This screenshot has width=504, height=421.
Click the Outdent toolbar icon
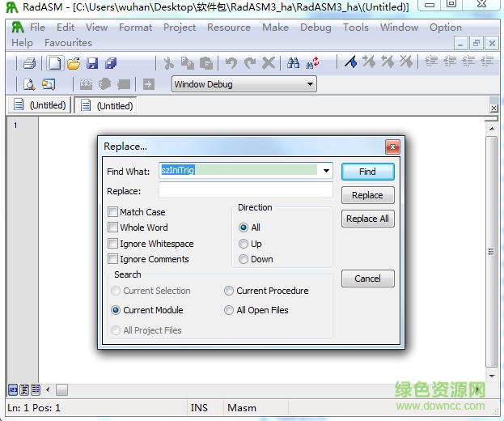[x=450, y=61]
